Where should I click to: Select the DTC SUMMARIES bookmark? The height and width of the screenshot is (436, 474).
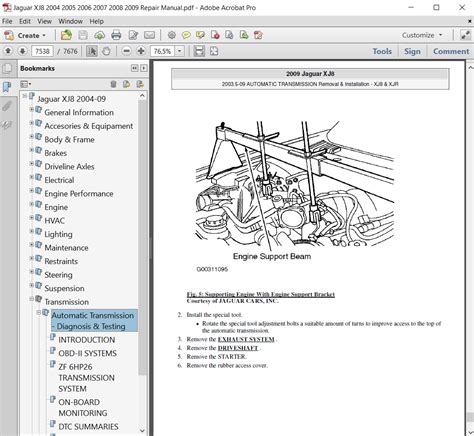pyautogui.click(x=88, y=427)
